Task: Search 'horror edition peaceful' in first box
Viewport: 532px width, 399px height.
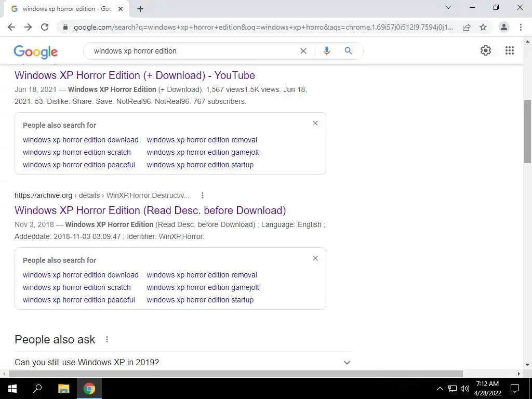Action: pyautogui.click(x=79, y=165)
